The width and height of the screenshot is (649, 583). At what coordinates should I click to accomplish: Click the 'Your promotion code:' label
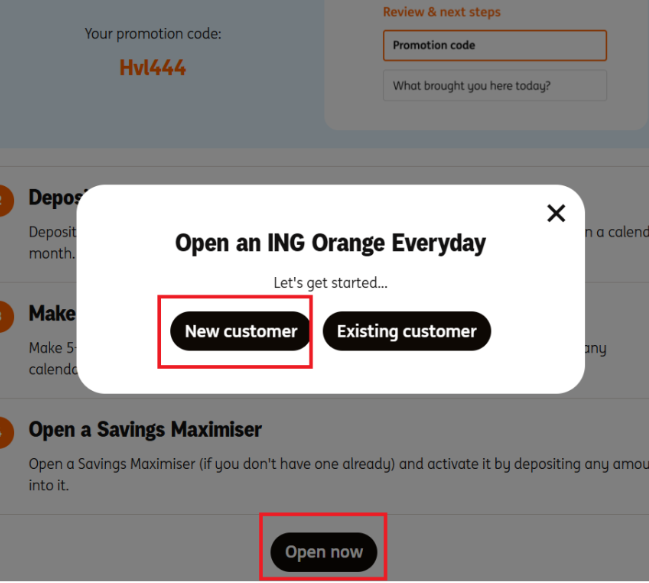(153, 34)
